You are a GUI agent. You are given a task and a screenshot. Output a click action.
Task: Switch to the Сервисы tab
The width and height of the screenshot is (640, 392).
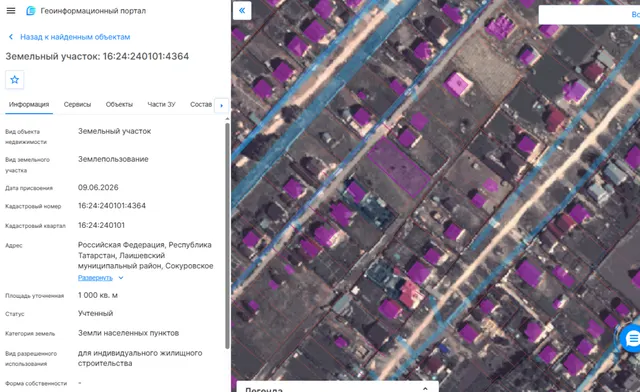click(x=77, y=105)
